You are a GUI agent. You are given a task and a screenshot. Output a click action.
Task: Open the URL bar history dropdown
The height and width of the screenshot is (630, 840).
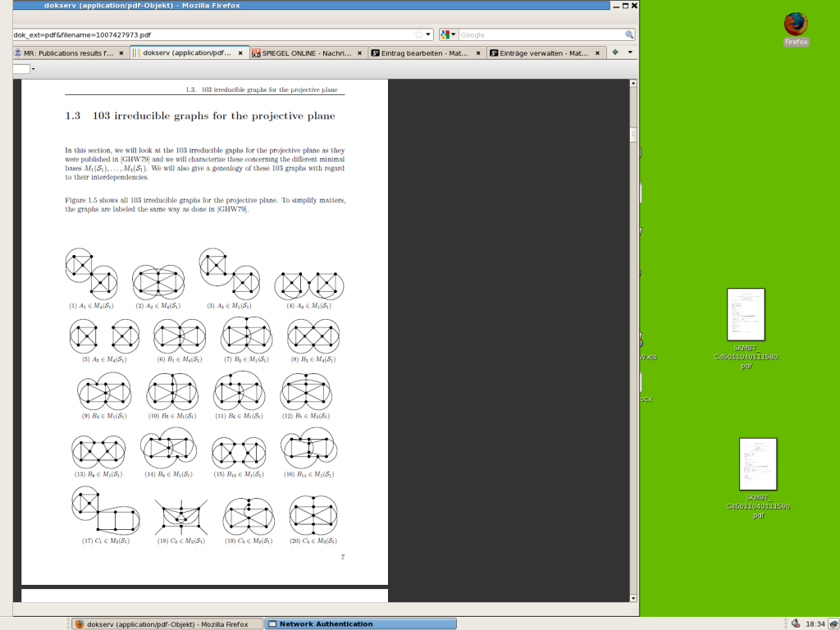coord(428,35)
